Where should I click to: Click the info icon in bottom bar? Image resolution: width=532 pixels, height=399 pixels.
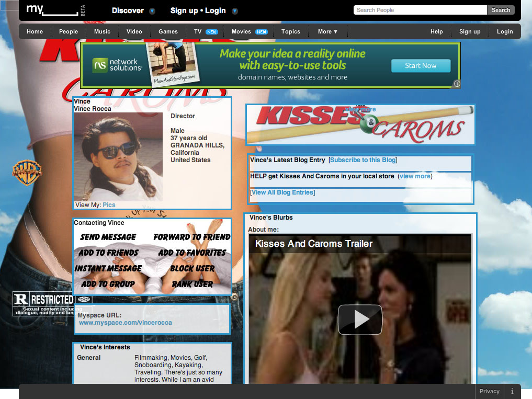512,391
